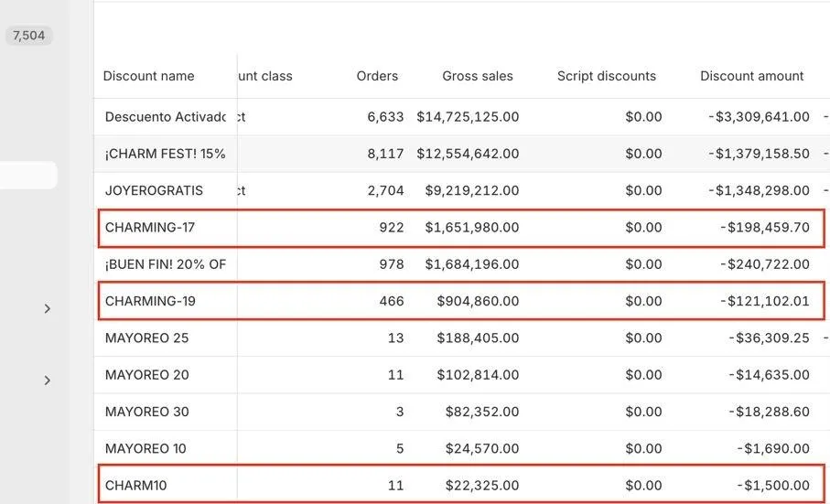Sort by Discount name column header
This screenshot has width=830, height=504.
pos(148,76)
